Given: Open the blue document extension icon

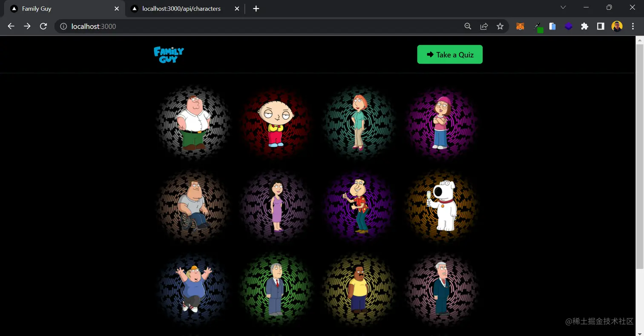Looking at the screenshot, I should click(552, 26).
